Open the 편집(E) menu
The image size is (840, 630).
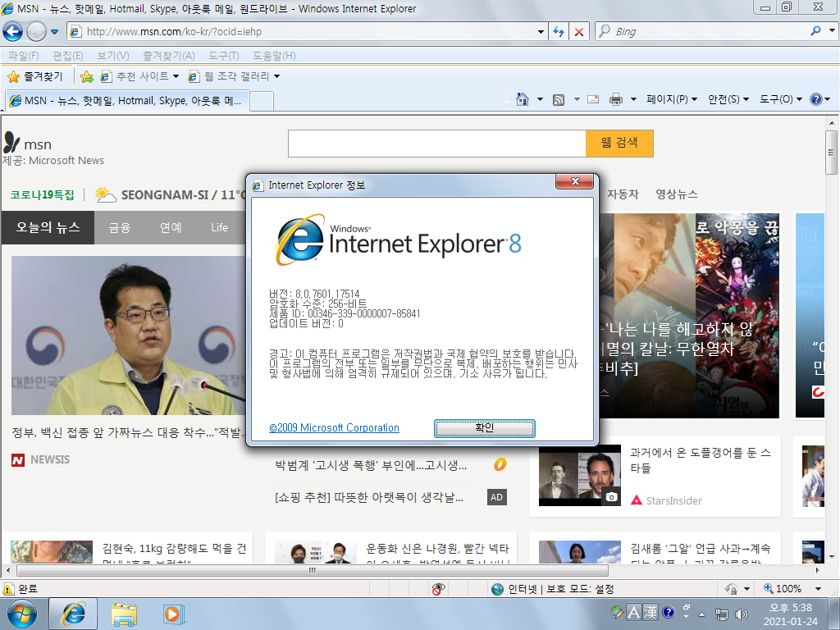67,56
